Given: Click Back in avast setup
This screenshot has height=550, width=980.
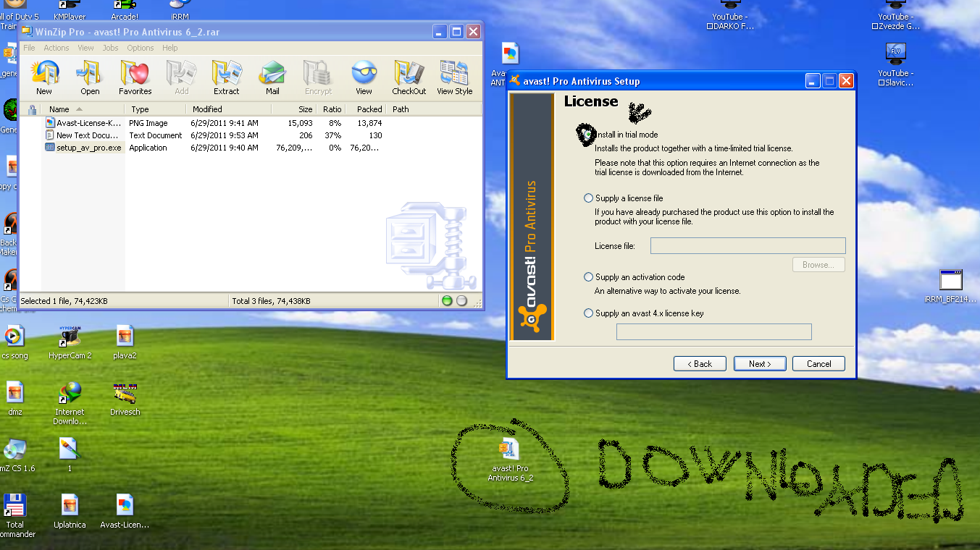Looking at the screenshot, I should click(700, 364).
